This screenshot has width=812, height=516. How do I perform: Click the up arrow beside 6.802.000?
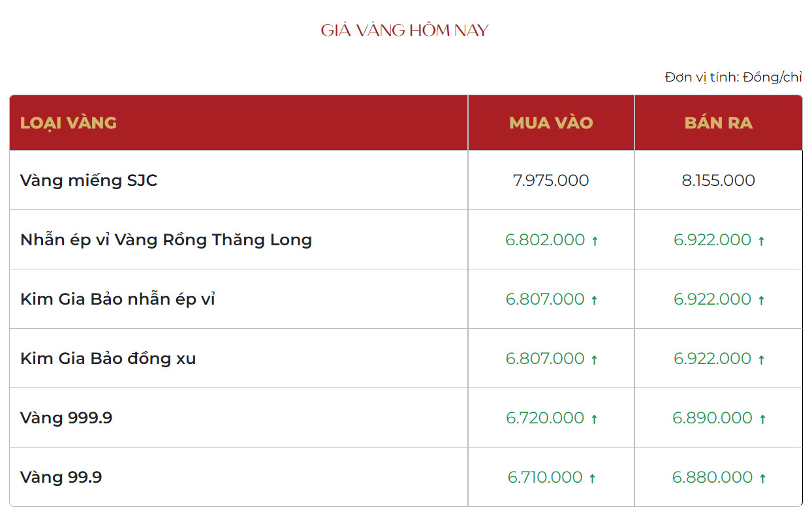595,241
